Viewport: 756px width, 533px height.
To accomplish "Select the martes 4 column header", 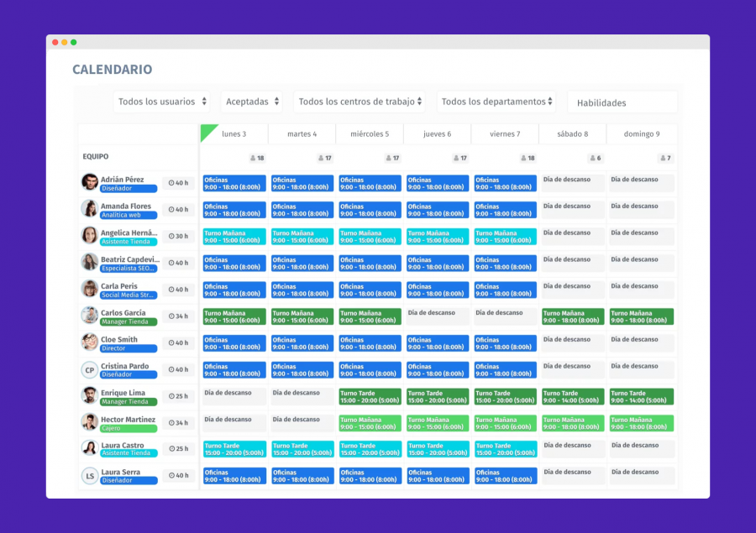I will [x=302, y=134].
